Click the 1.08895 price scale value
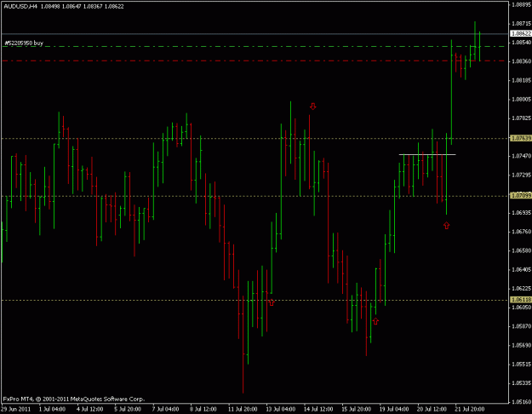532x414 pixels. click(x=521, y=4)
